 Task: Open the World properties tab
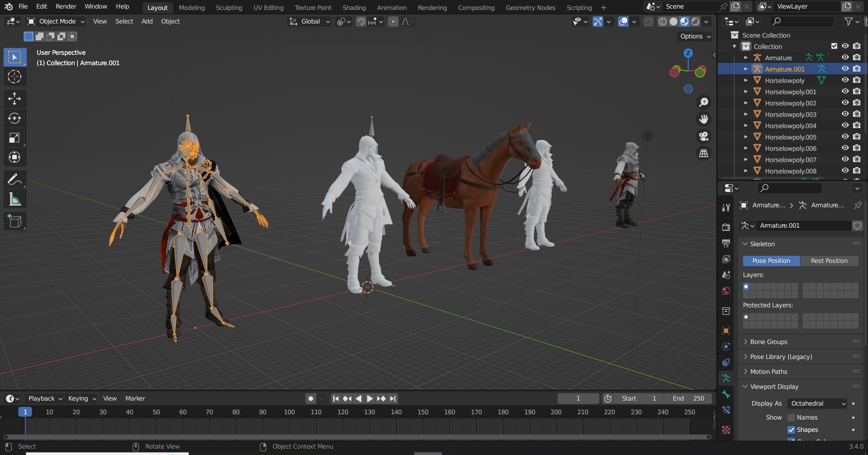[726, 291]
